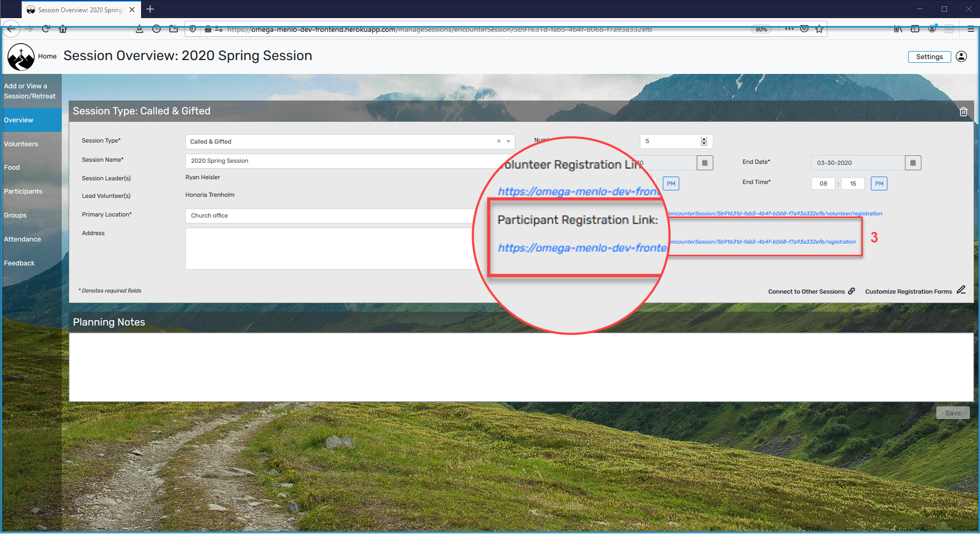The width and height of the screenshot is (980, 534).
Task: Open the Firefox account icon
Action: [932, 29]
